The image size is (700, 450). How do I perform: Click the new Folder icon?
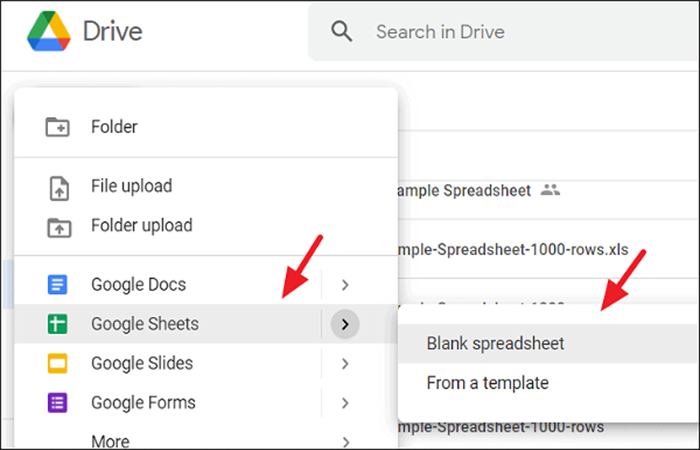coord(58,127)
